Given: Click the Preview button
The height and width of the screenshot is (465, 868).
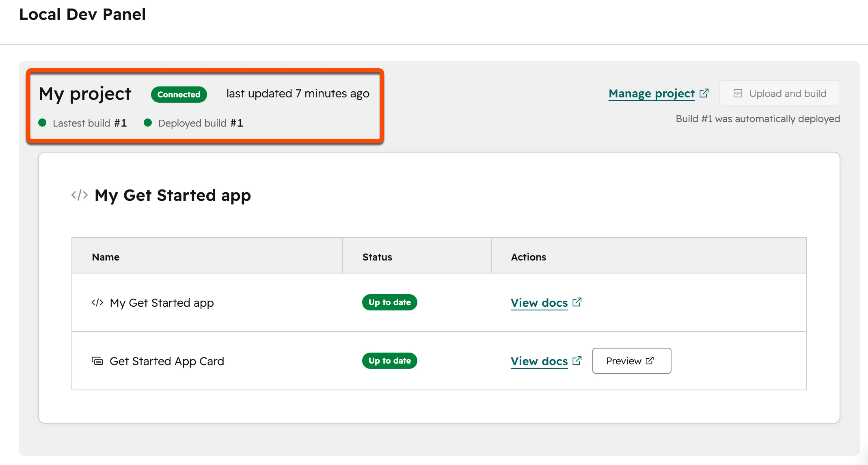Looking at the screenshot, I should [632, 361].
